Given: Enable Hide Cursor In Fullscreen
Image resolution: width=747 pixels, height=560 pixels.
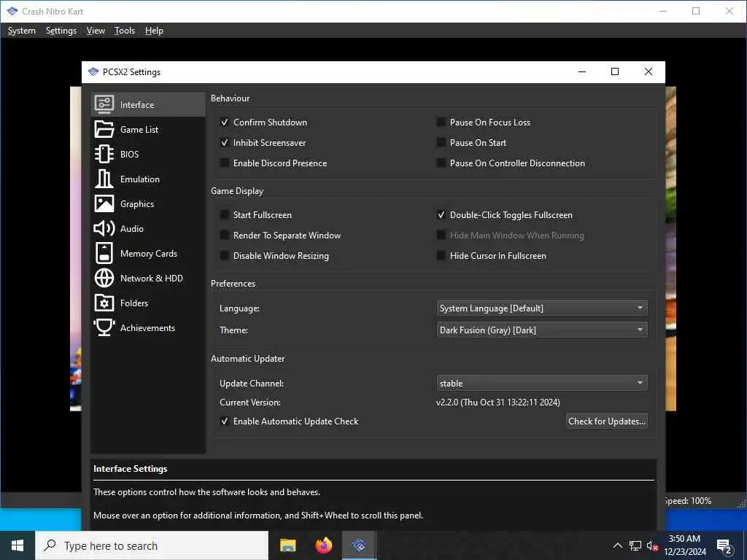Looking at the screenshot, I should (x=441, y=256).
